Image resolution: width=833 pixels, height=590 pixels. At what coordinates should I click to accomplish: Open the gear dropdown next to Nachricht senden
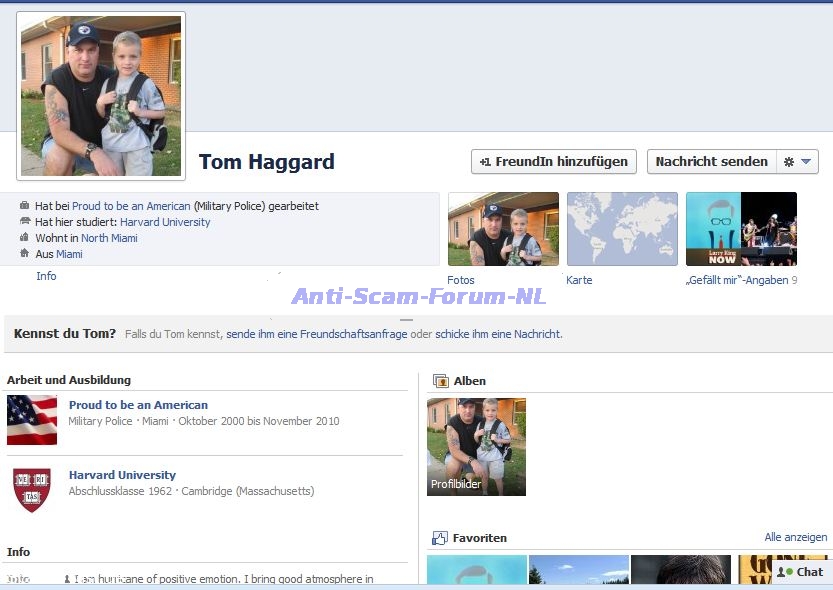point(797,161)
